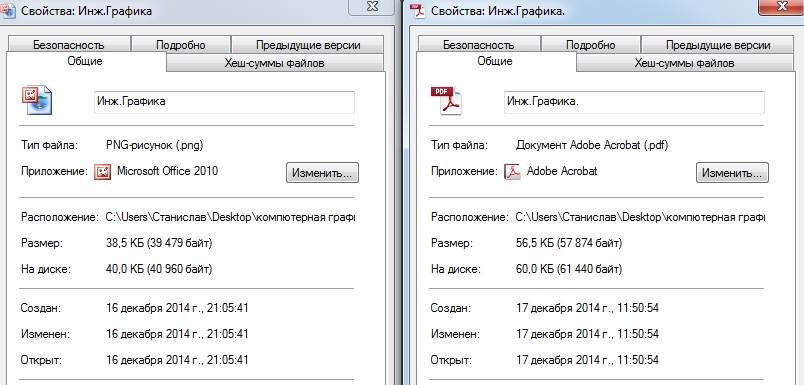804x385 pixels.
Task: Click the Adobe Acrobat application icon
Action: click(x=513, y=172)
